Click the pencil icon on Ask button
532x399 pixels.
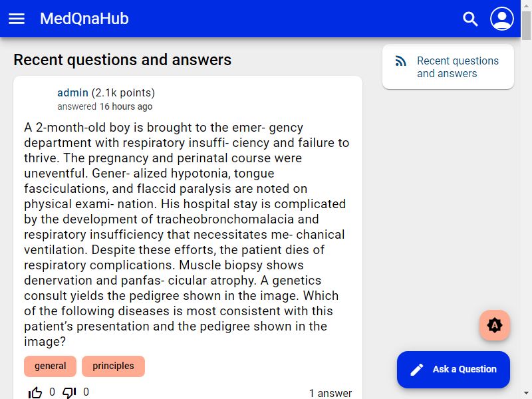pos(417,370)
